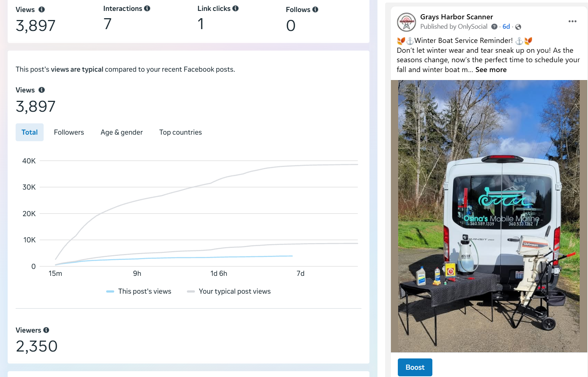The height and width of the screenshot is (377, 588).
Task: Select the Total tab
Action: click(29, 132)
